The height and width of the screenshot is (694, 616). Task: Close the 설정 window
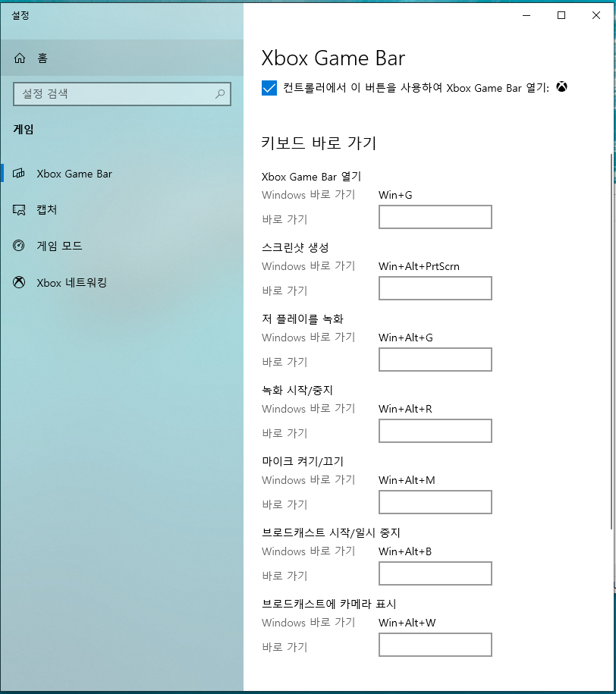pyautogui.click(x=596, y=15)
